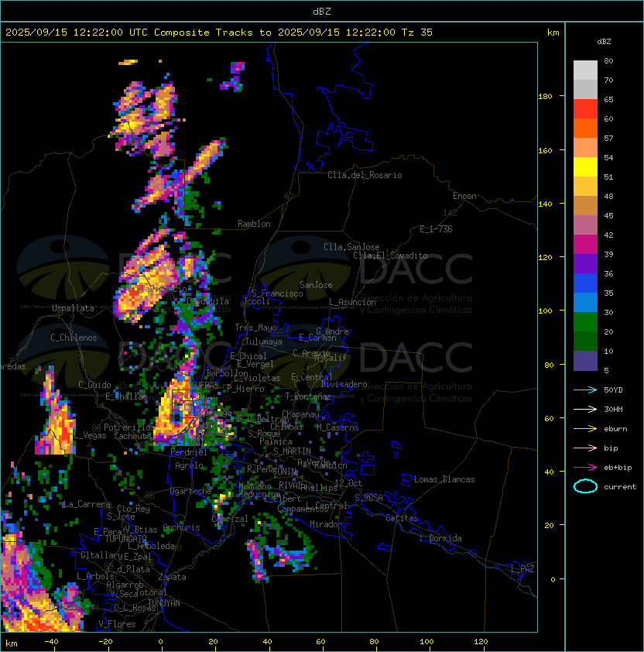Screen dimensions: 644x652
Task: Click the 180 km vertical axis tick label
Action: click(545, 96)
